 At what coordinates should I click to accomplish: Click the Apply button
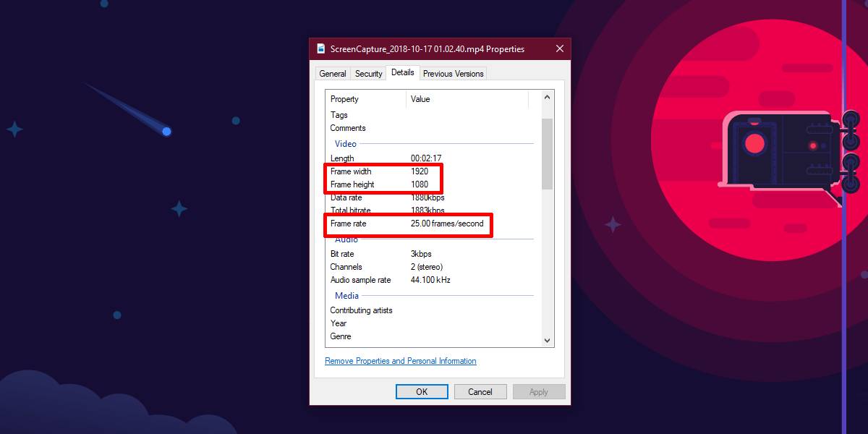539,391
